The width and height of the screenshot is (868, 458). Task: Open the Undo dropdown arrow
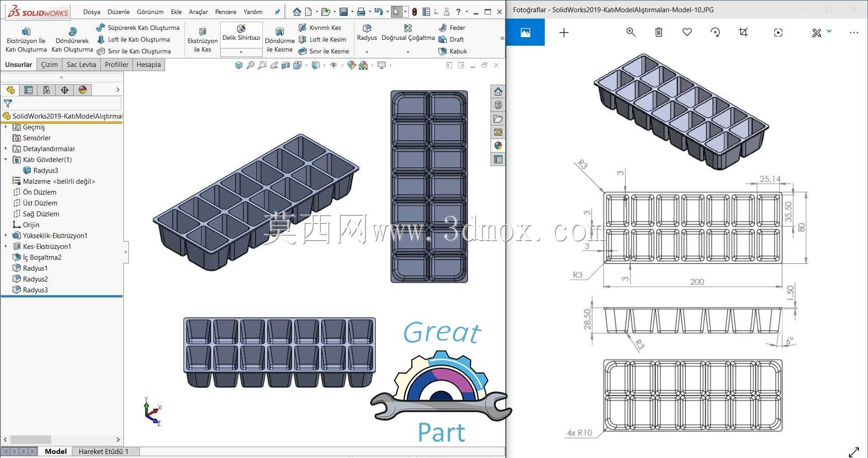click(387, 12)
